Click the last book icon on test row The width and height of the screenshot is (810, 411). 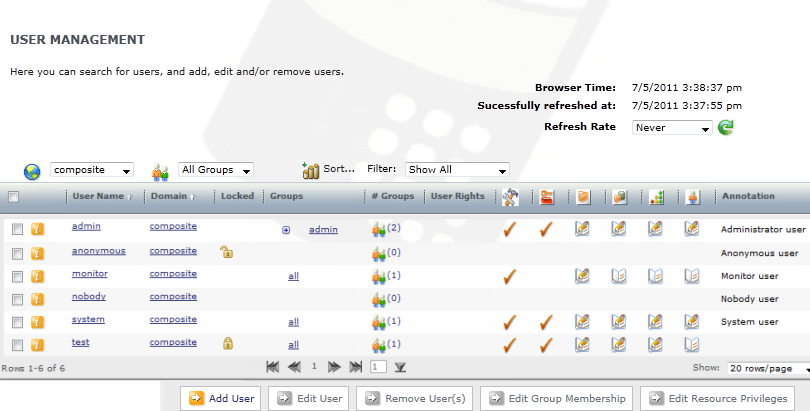tap(692, 344)
